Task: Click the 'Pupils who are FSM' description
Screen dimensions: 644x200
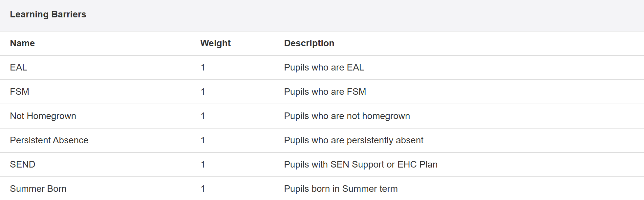Action: point(325,92)
